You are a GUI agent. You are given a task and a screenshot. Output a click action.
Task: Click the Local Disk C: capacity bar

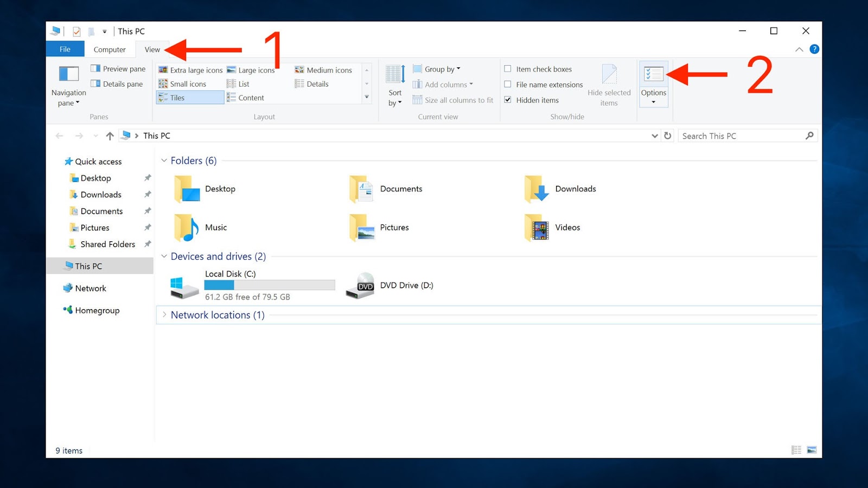[x=270, y=285]
